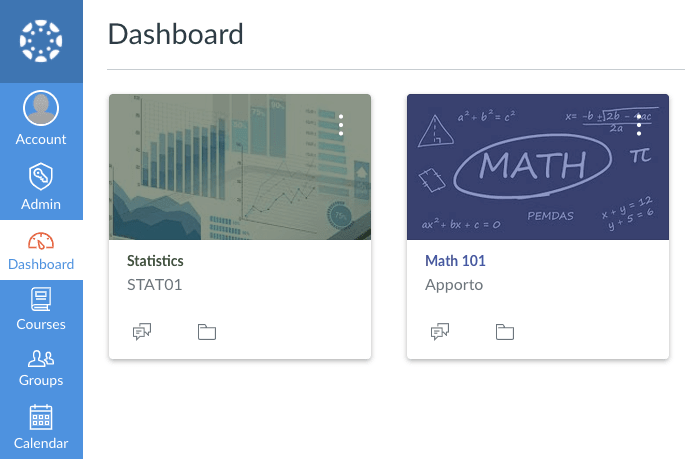
Task: Open the Account avatar menu
Action: tap(41, 108)
